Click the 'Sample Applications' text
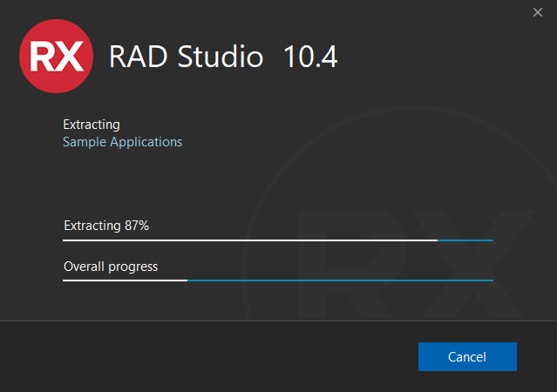 tap(122, 142)
